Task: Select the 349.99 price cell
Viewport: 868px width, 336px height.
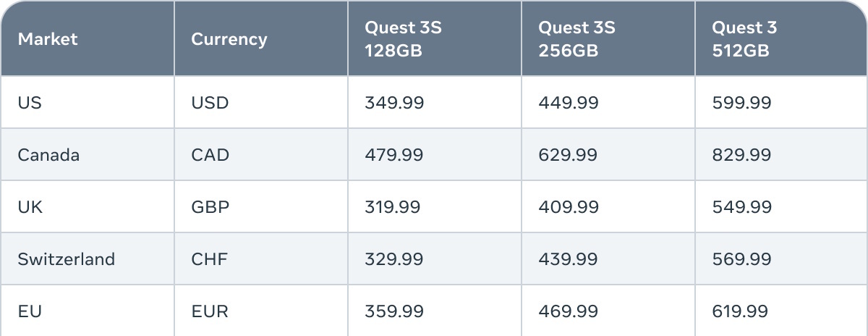Action: point(394,103)
